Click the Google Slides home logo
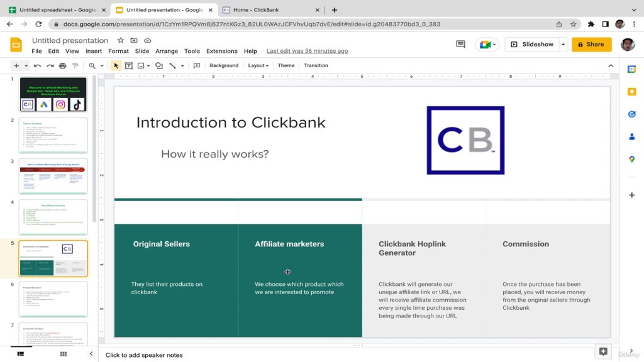644x362 pixels. coord(16,45)
